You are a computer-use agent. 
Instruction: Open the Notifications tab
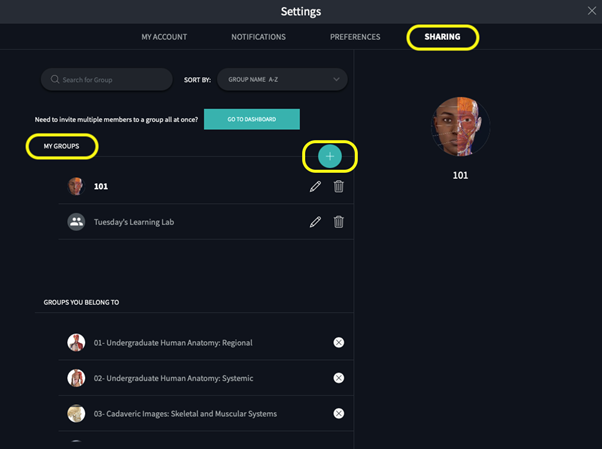pos(258,37)
